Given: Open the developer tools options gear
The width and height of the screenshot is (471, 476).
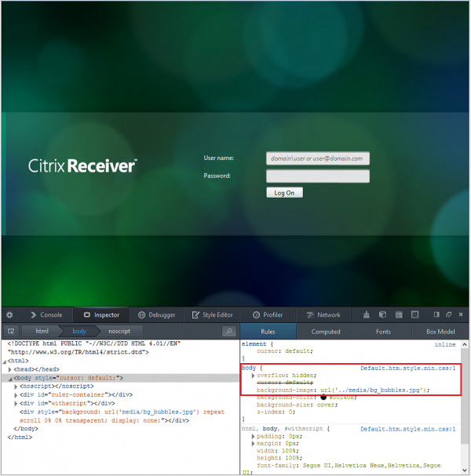Looking at the screenshot, I should (9, 314).
